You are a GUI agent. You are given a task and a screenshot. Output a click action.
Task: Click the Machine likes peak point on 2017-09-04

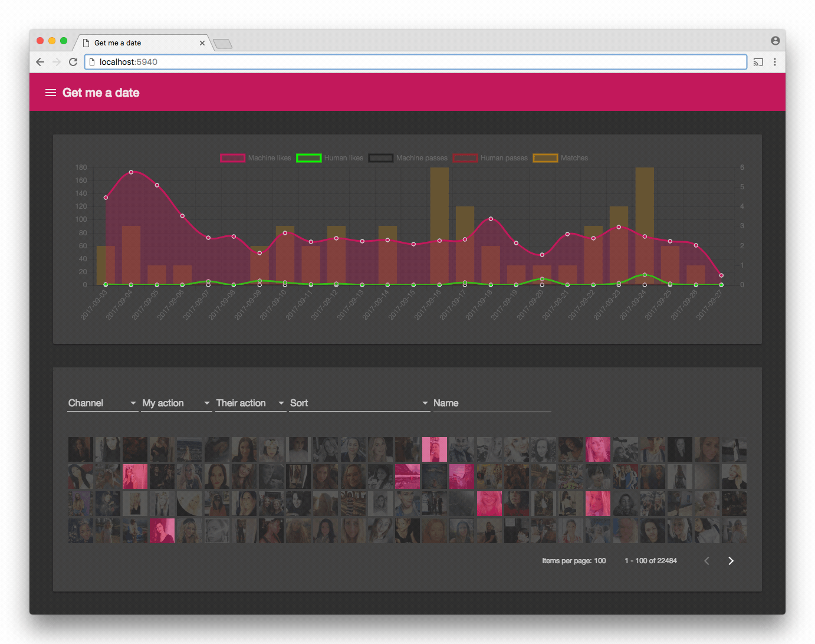(131, 172)
